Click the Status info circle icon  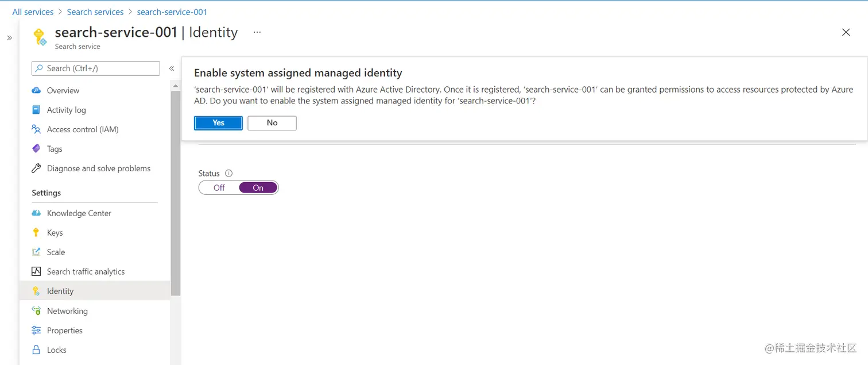click(x=228, y=173)
